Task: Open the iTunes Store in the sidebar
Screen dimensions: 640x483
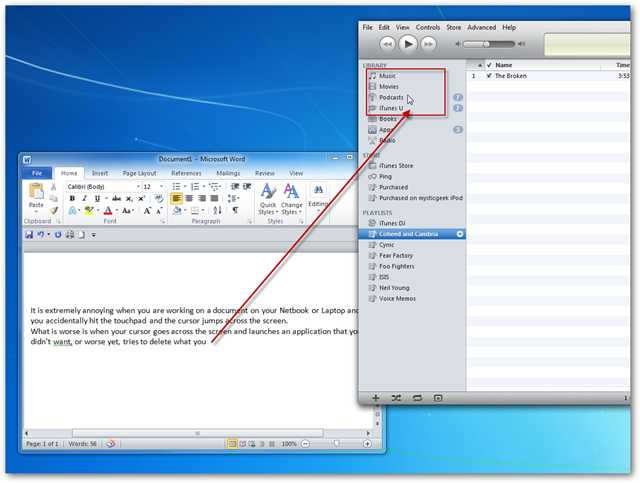Action: pyautogui.click(x=396, y=166)
